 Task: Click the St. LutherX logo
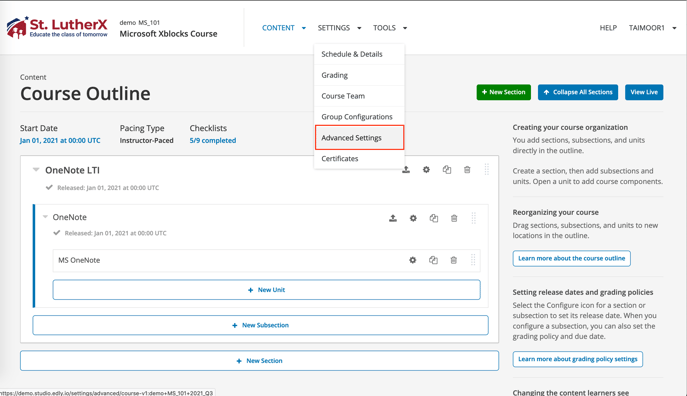point(57,27)
